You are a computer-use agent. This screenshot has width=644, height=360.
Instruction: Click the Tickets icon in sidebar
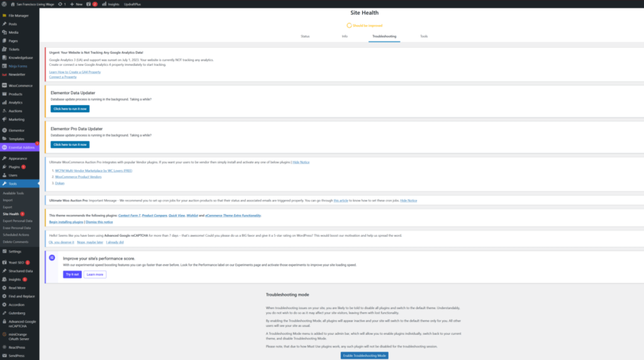coord(4,49)
